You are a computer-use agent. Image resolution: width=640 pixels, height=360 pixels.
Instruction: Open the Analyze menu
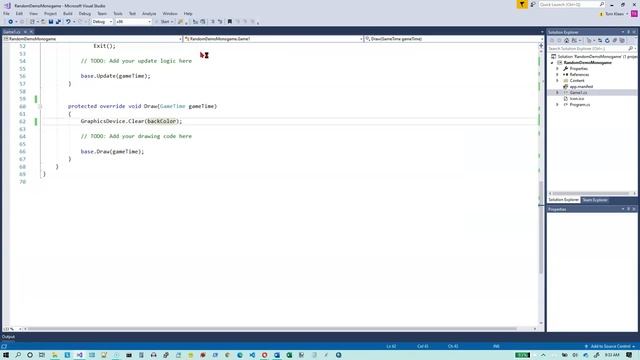click(149, 13)
